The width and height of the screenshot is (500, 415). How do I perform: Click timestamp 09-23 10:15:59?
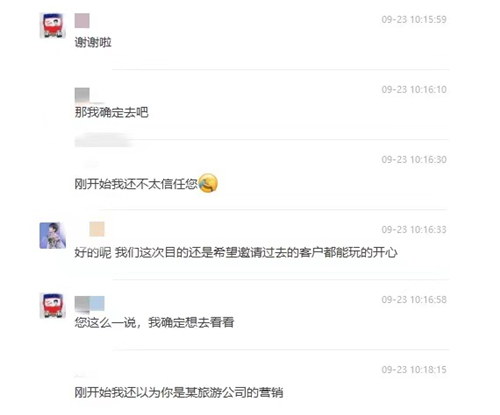pyautogui.click(x=414, y=19)
